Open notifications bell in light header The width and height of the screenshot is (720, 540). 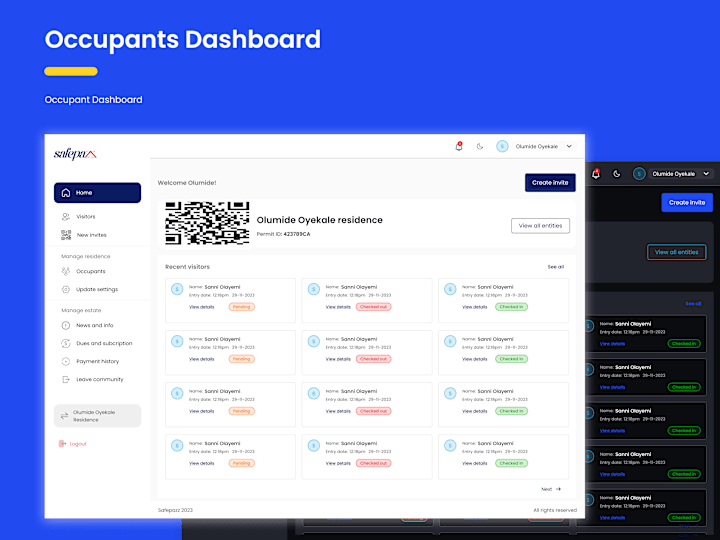tap(459, 146)
